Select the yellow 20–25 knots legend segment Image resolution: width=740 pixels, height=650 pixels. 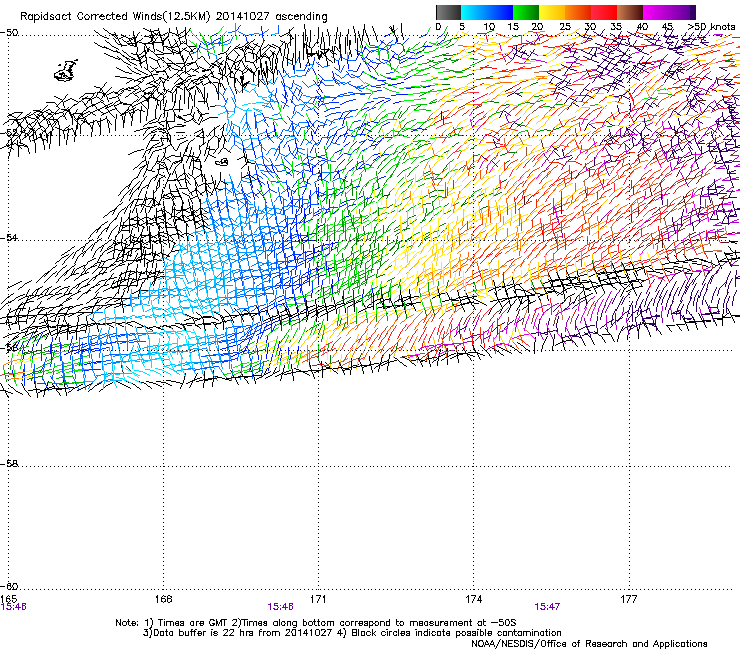click(x=552, y=12)
